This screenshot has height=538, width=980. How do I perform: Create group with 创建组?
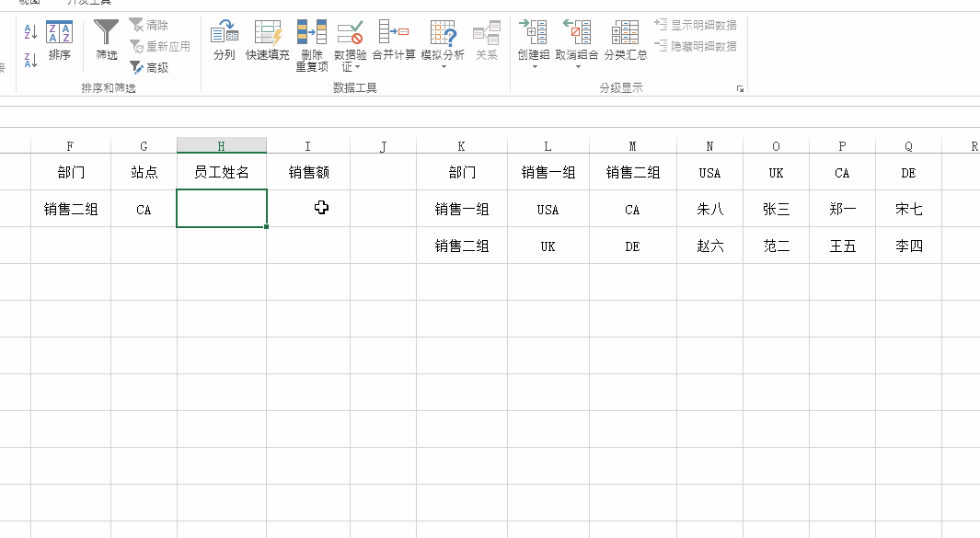pyautogui.click(x=534, y=39)
